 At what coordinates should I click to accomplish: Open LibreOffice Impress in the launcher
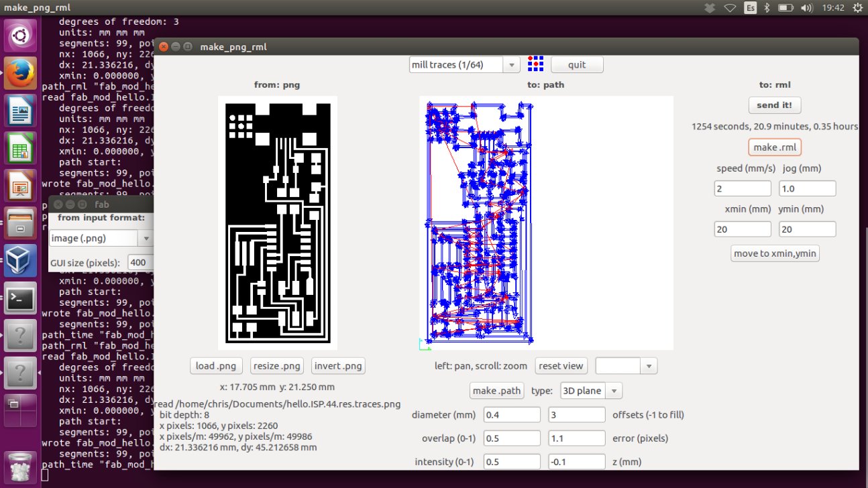pyautogui.click(x=20, y=184)
